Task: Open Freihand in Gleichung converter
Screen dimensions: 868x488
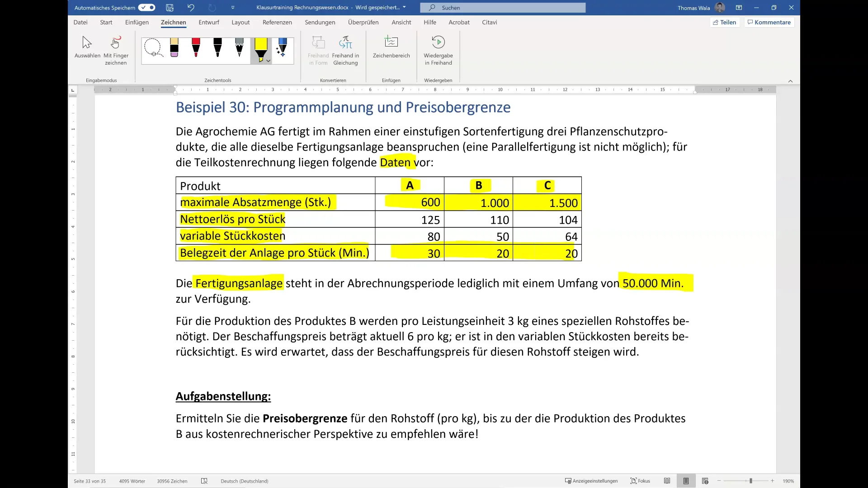Action: pos(345,51)
